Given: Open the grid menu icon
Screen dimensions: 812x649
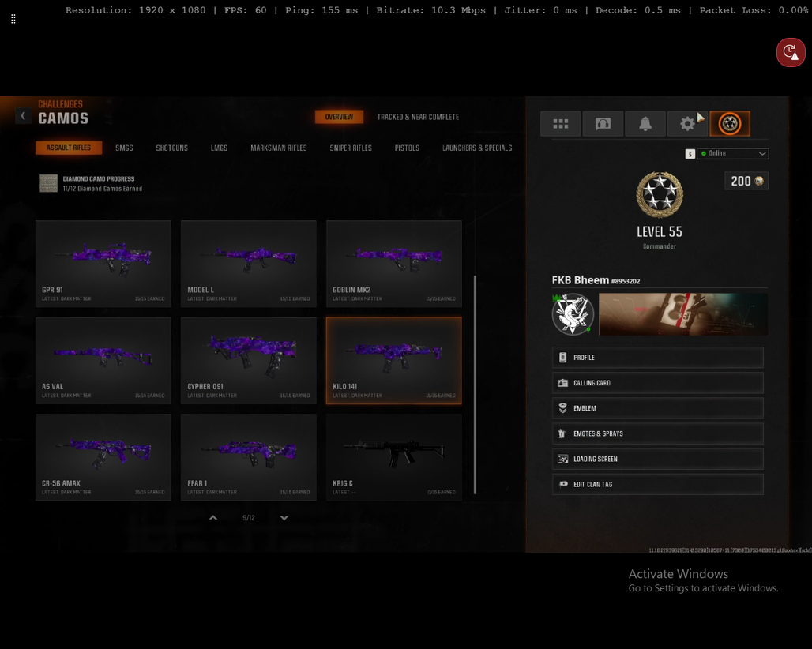Looking at the screenshot, I should pos(560,124).
